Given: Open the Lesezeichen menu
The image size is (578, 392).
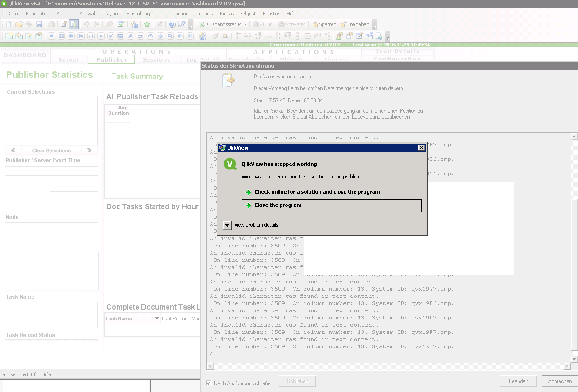Looking at the screenshot, I should pyautogui.click(x=175, y=14).
